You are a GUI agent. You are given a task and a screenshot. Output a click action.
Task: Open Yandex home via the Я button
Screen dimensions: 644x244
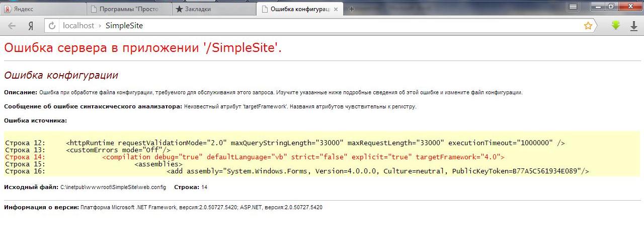coord(31,26)
